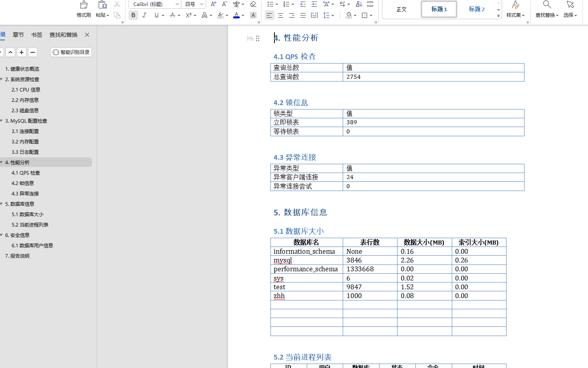Toggle strikethrough formatting
Viewport: 588px width, 368px height.
click(173, 15)
